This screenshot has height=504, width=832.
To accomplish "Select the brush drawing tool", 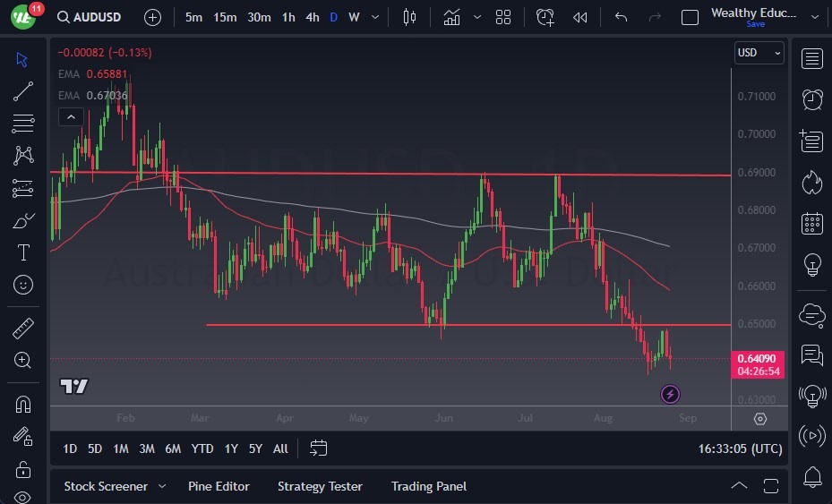I will pos(22,220).
